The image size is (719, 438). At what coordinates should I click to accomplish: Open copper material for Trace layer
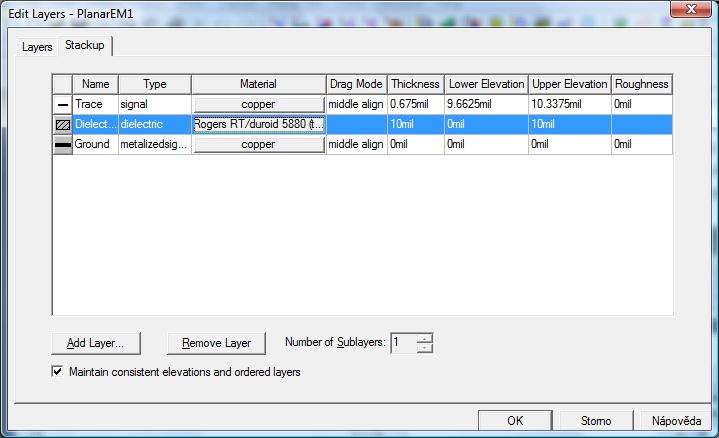[259, 105]
